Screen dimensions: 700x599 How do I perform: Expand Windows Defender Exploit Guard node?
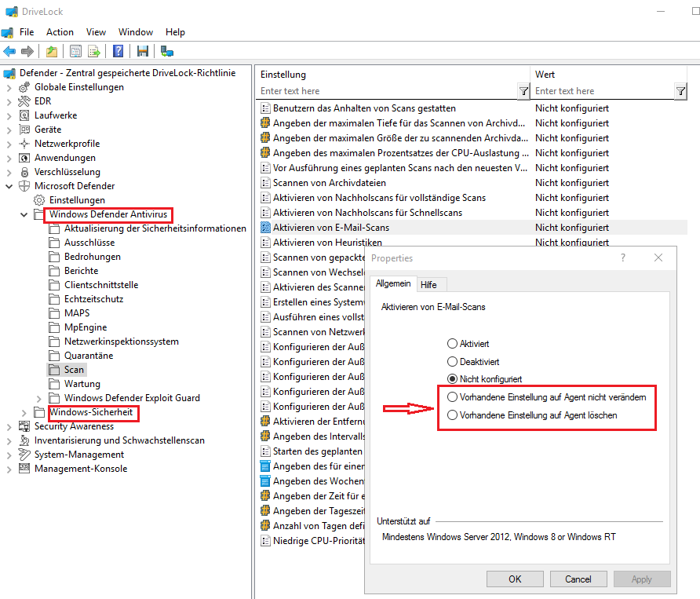(38, 399)
